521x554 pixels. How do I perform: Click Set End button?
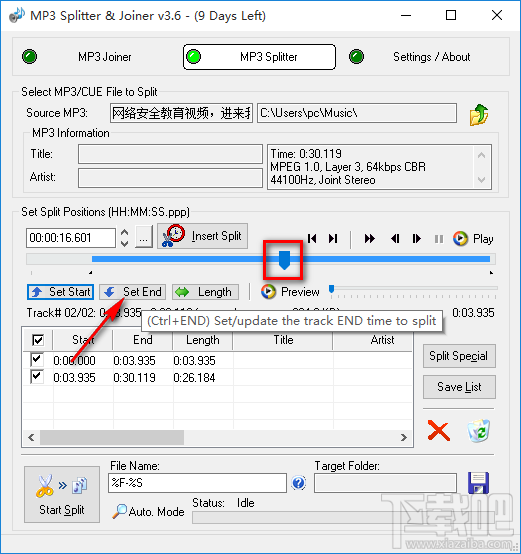[x=133, y=292]
